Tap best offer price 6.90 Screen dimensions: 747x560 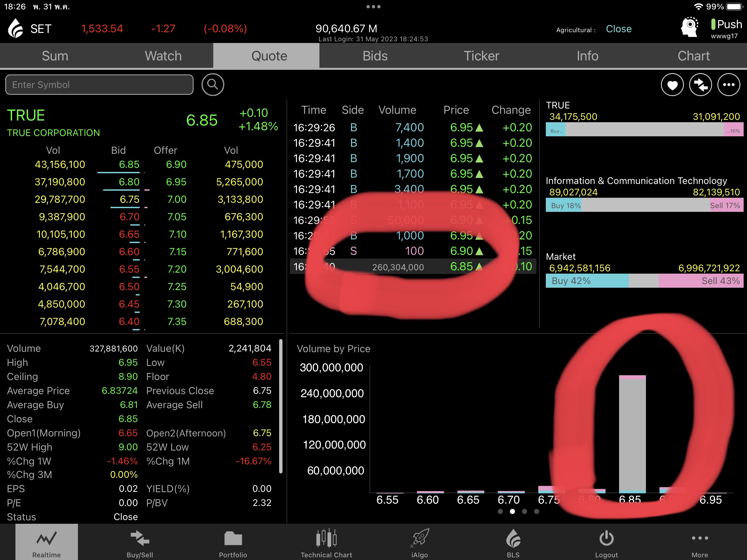[x=176, y=165]
